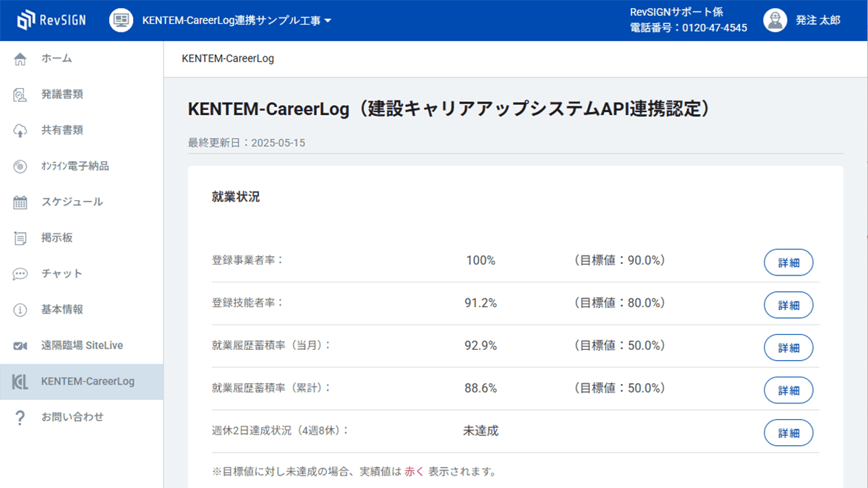Click the KENTEM-CareerLog breadcrumb label
The width and height of the screenshot is (868, 488).
coord(228,59)
